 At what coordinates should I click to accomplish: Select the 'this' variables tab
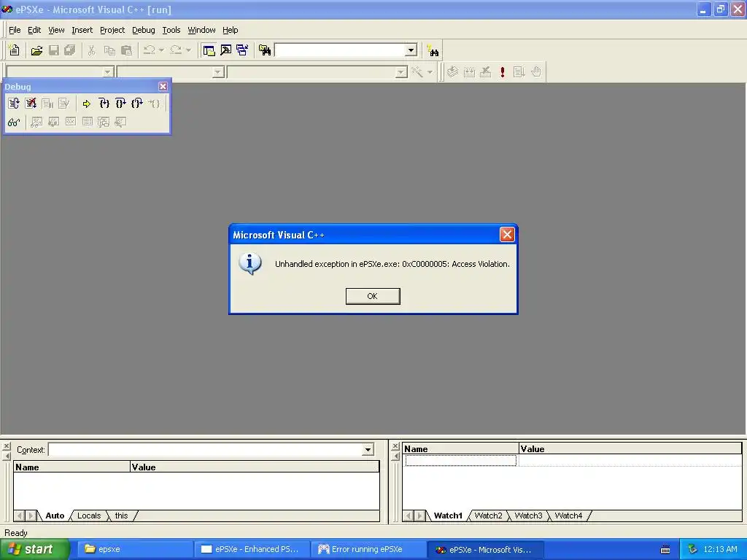pos(122,516)
